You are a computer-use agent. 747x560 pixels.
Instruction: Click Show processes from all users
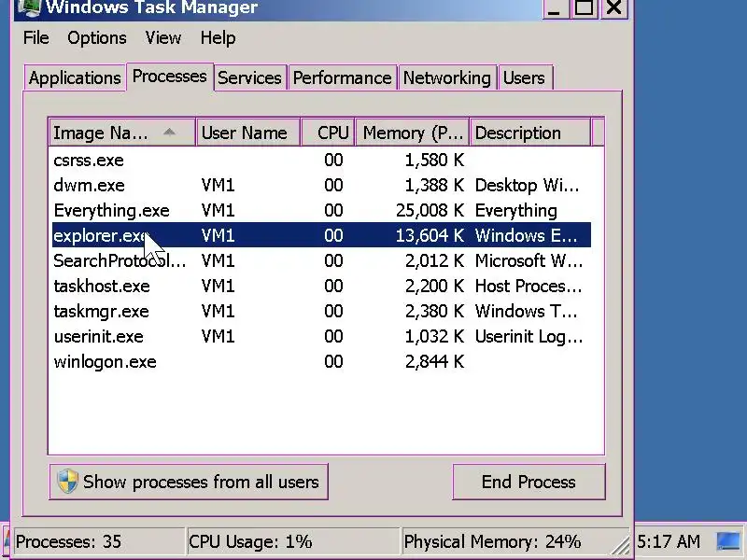click(189, 482)
